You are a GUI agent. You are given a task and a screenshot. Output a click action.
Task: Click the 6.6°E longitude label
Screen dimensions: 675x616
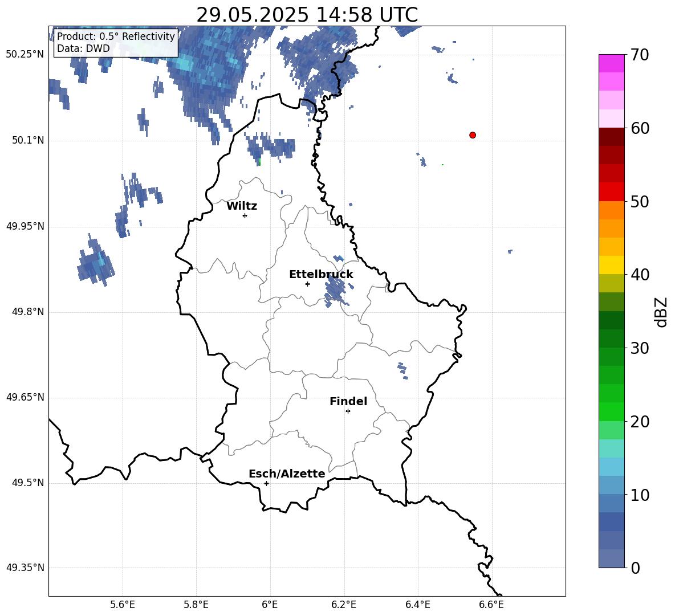tap(491, 605)
